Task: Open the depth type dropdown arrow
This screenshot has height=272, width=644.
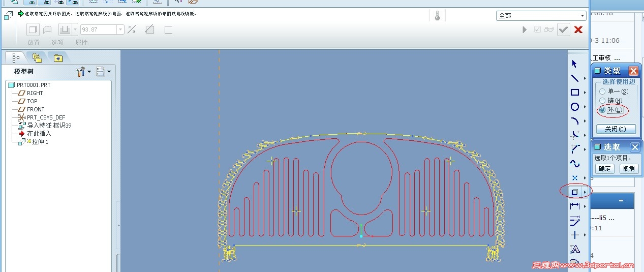Action: pos(75,29)
